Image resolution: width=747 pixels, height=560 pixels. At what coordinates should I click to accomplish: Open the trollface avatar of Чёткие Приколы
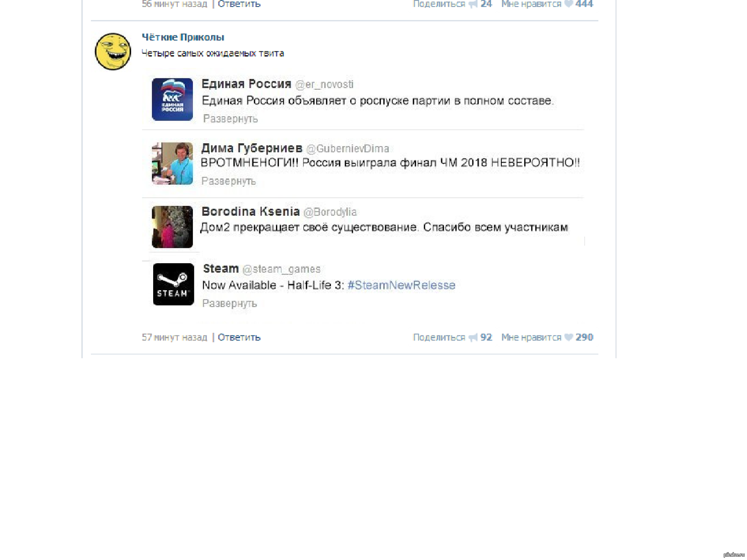click(x=113, y=51)
